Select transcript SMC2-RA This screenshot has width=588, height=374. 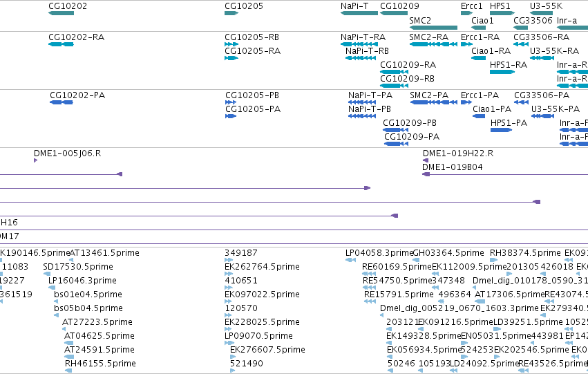click(433, 44)
